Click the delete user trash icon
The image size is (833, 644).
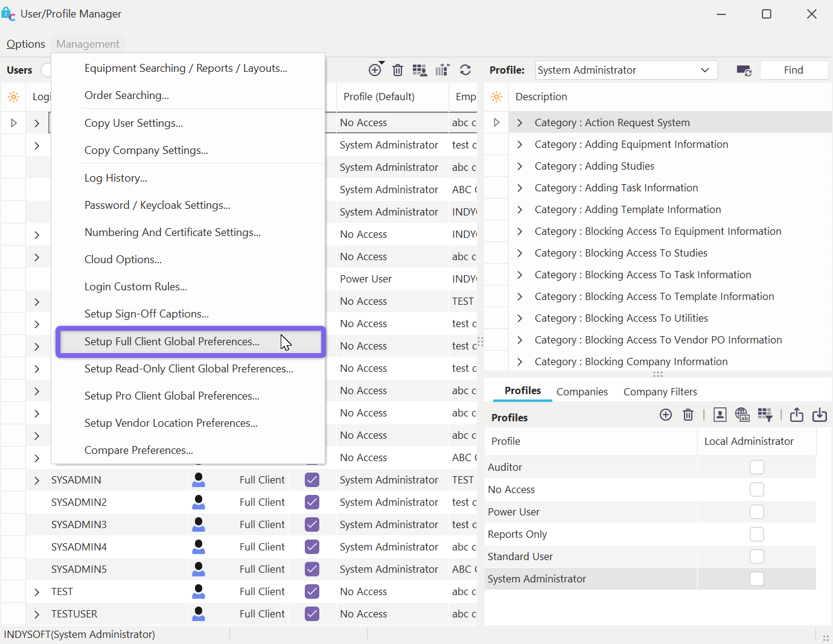[x=398, y=70]
